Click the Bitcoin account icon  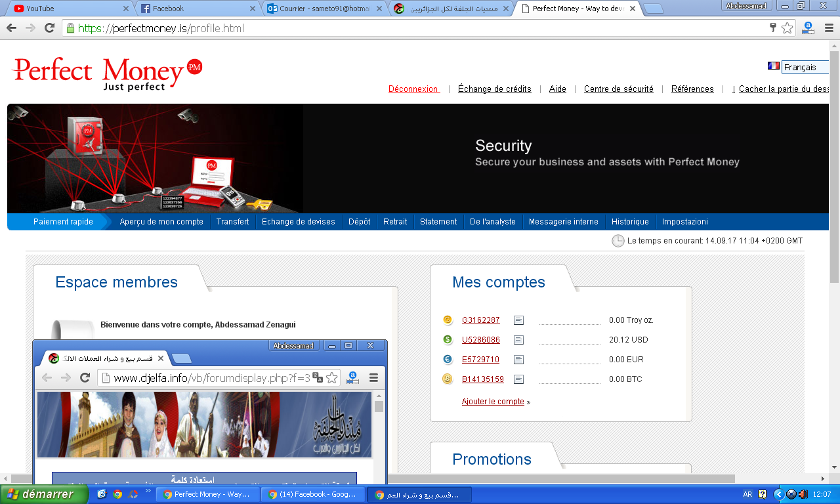448,379
